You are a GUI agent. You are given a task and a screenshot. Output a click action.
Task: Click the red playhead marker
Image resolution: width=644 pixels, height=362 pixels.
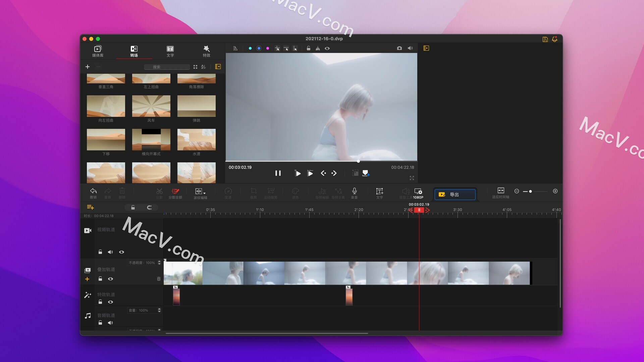[419, 210]
